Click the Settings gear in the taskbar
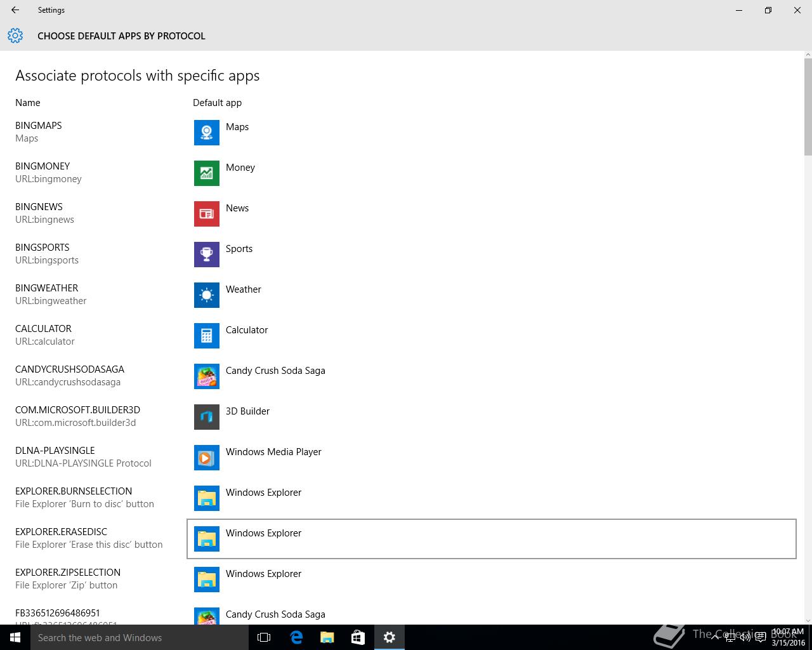Image resolution: width=812 pixels, height=650 pixels. tap(390, 637)
